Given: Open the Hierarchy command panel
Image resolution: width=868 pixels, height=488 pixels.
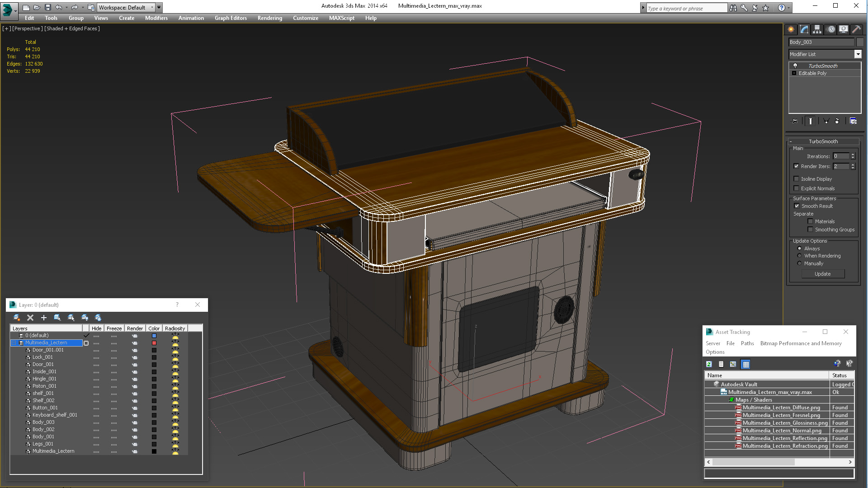Looking at the screenshot, I should [817, 29].
